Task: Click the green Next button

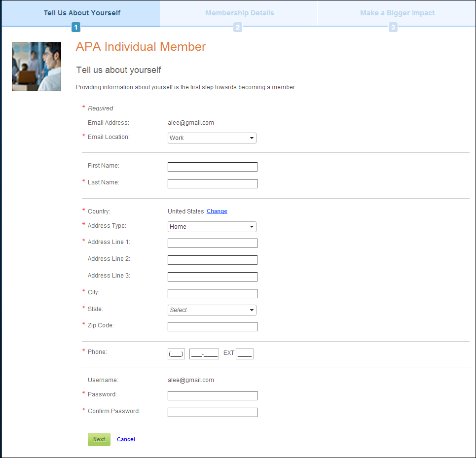Action: [x=99, y=439]
